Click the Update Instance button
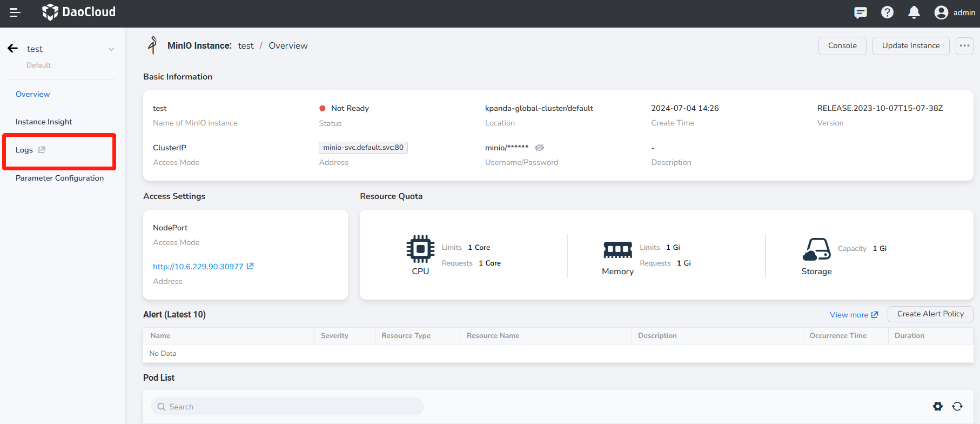980x424 pixels. point(911,46)
